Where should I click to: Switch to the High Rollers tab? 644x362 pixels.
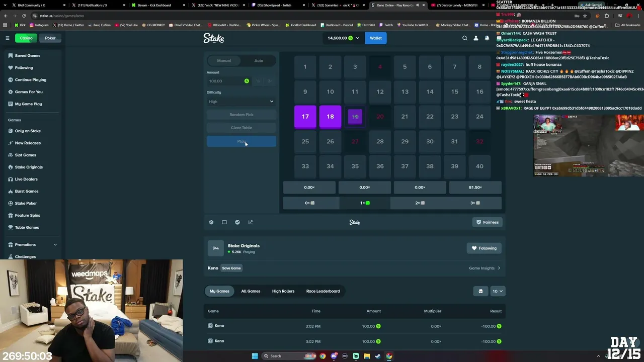pos(283,291)
